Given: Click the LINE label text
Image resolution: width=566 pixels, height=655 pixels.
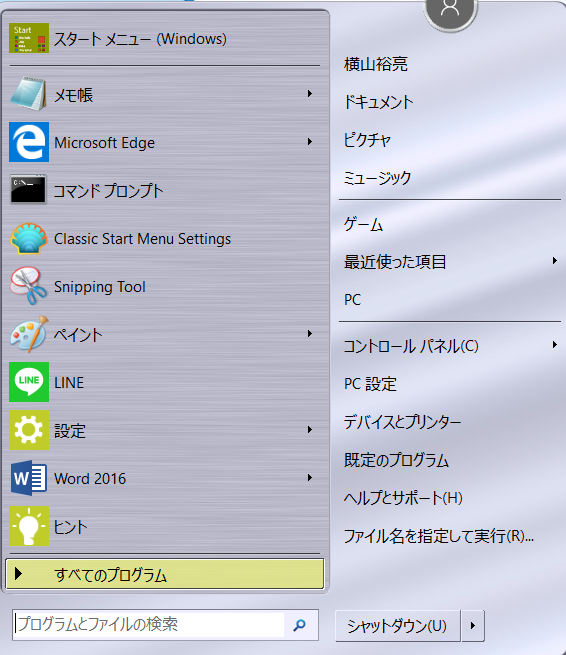Looking at the screenshot, I should pos(69,383).
